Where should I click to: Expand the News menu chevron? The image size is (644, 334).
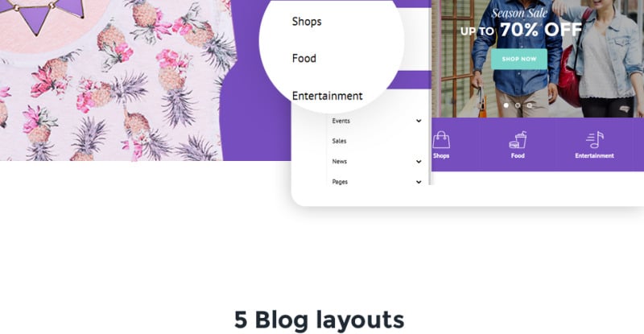coord(419,162)
